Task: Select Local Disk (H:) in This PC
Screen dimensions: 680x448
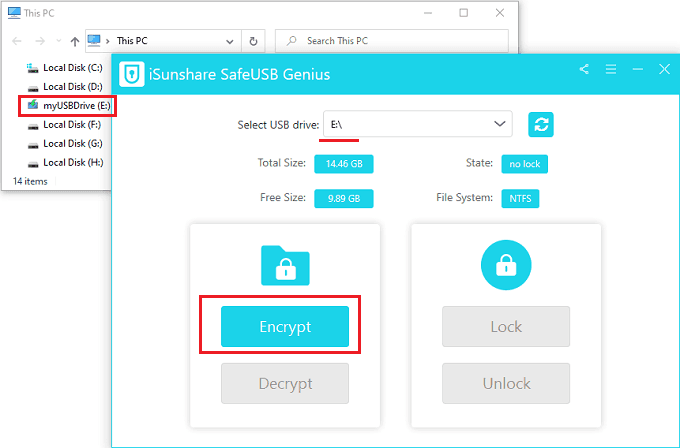Action: [x=65, y=163]
